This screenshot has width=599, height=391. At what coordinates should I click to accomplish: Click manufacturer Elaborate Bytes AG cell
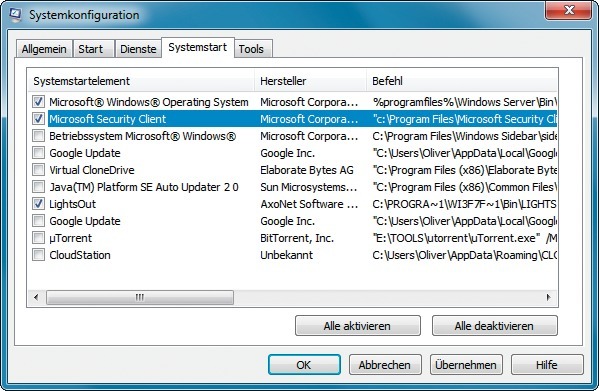coord(307,170)
